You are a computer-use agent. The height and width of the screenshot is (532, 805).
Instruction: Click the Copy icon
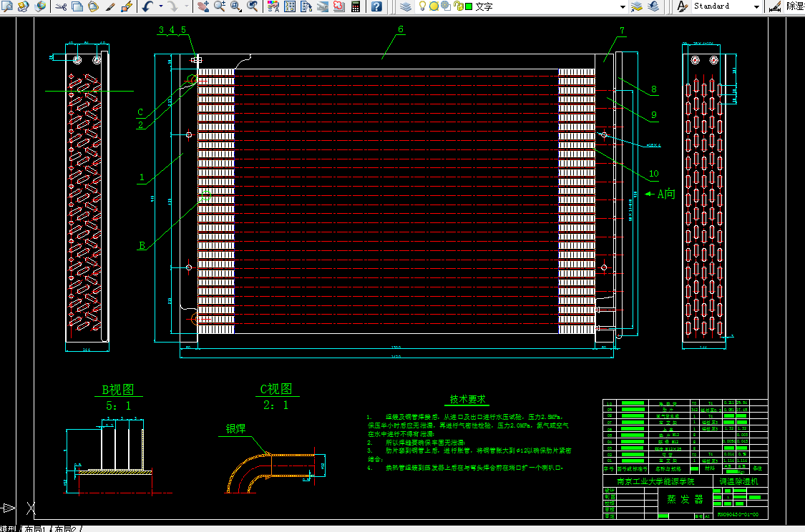(77, 6)
